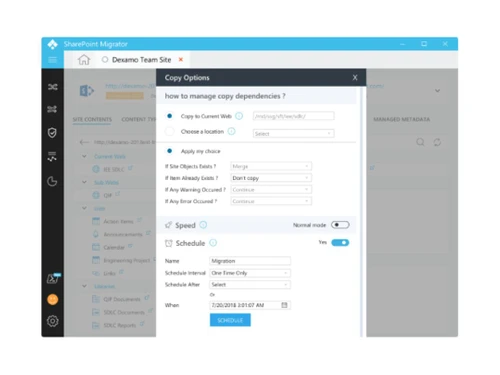
Task: Click the orange feedback smiley icon
Action: click(x=52, y=299)
